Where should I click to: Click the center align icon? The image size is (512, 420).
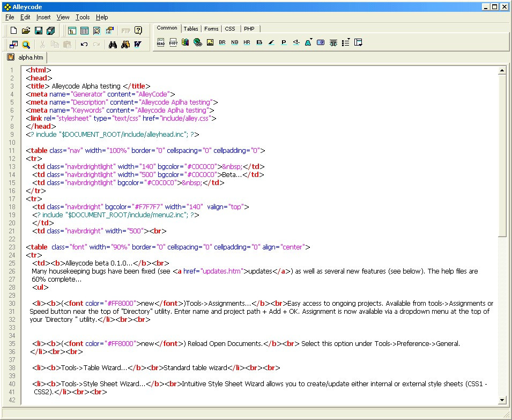point(333,42)
